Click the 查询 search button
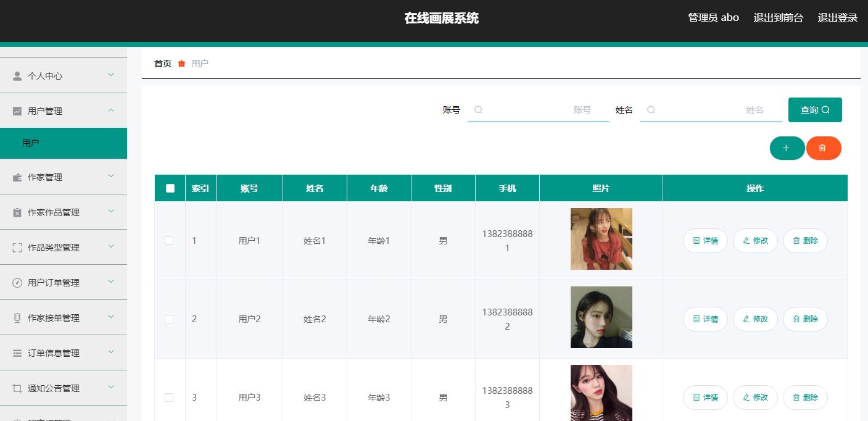The height and width of the screenshot is (421, 868). [815, 110]
